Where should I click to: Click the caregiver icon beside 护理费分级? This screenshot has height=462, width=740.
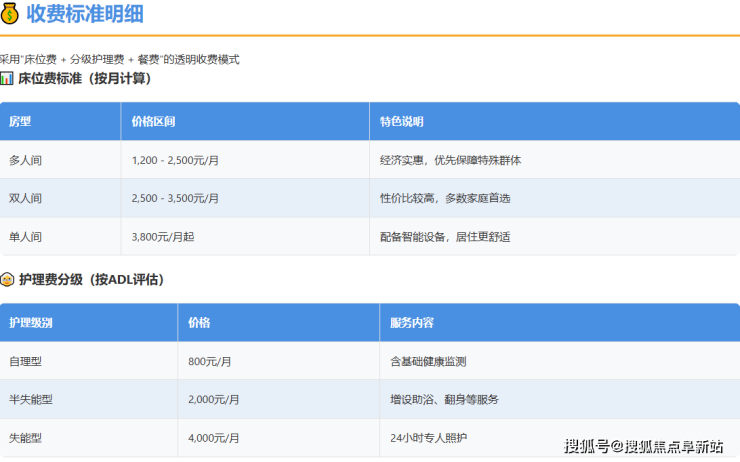[x=7, y=280]
